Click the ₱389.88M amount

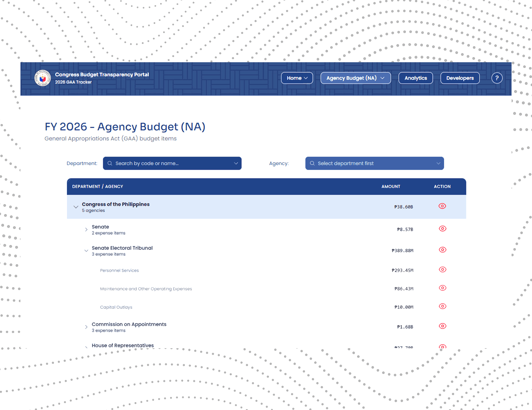click(402, 251)
